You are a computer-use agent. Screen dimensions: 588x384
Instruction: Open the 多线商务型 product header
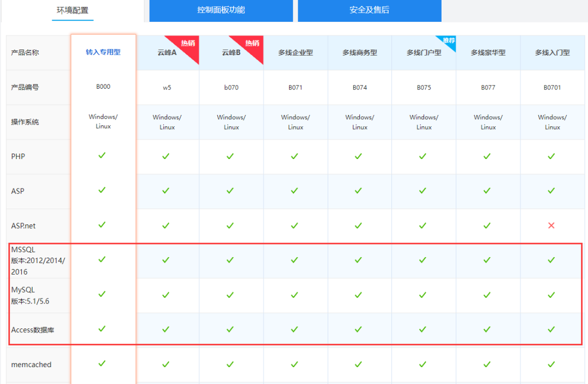coord(359,53)
